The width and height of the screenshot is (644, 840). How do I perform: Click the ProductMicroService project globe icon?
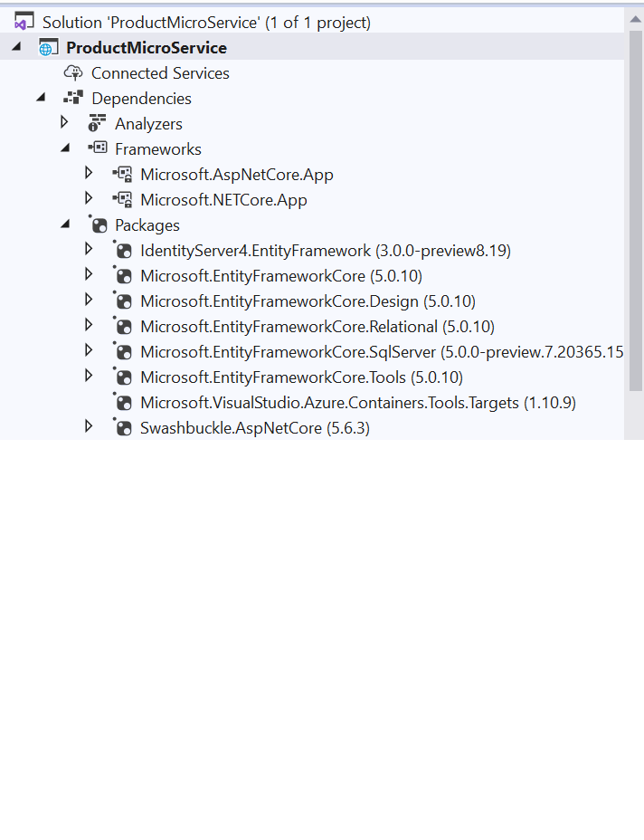46,47
